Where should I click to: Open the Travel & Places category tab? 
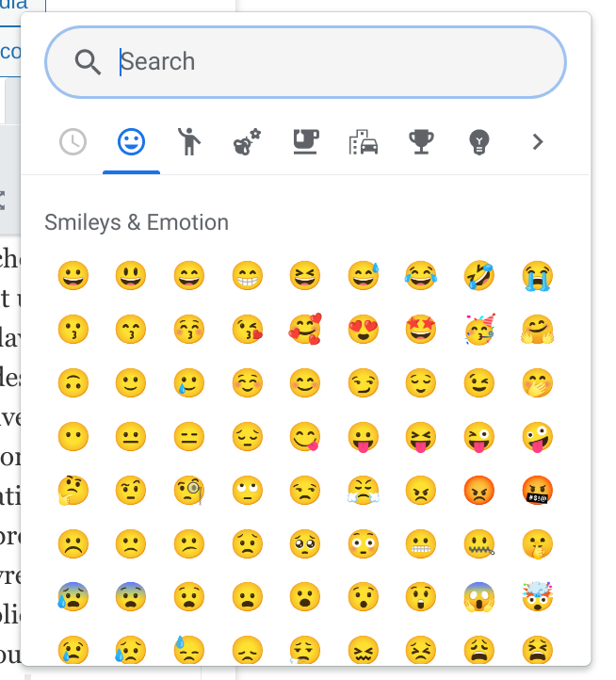[364, 142]
